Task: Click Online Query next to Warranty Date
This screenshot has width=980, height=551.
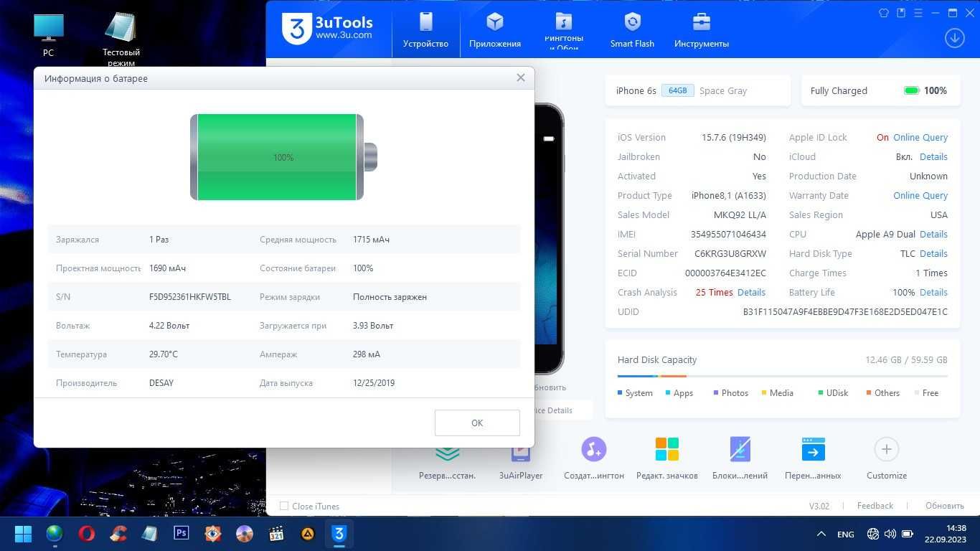Action: [x=920, y=195]
